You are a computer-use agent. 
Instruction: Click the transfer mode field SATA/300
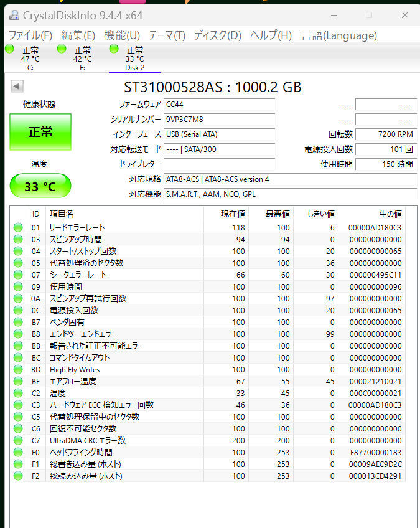[220, 149]
